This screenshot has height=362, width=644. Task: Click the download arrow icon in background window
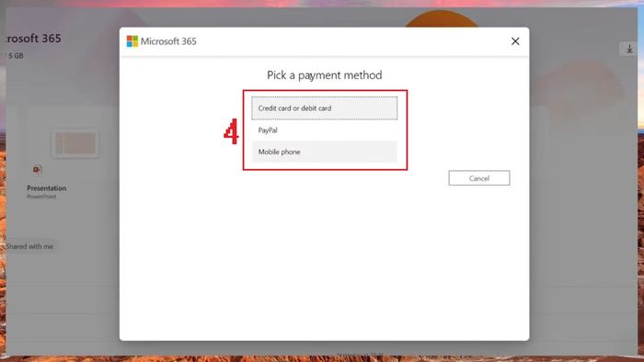coord(629,50)
